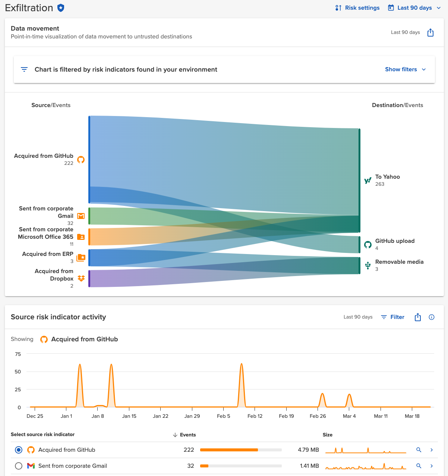Click the shield badge beside the Exfiltration title

(61, 7)
